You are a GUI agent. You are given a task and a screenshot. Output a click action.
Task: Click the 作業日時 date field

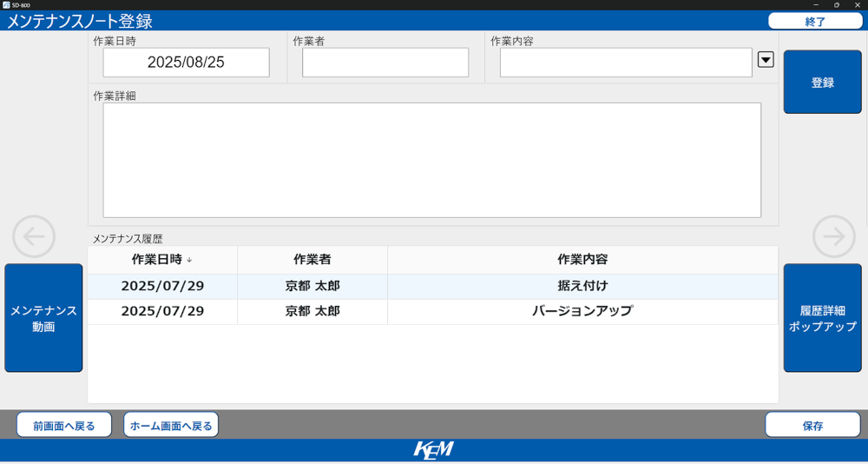(x=186, y=63)
